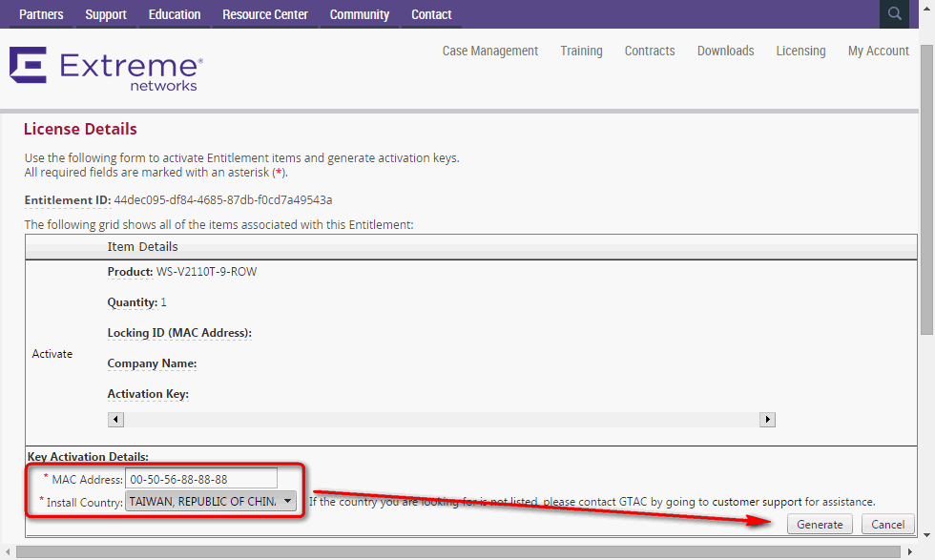Click the Activate link in the grid
The height and width of the screenshot is (560, 935).
coord(52,354)
